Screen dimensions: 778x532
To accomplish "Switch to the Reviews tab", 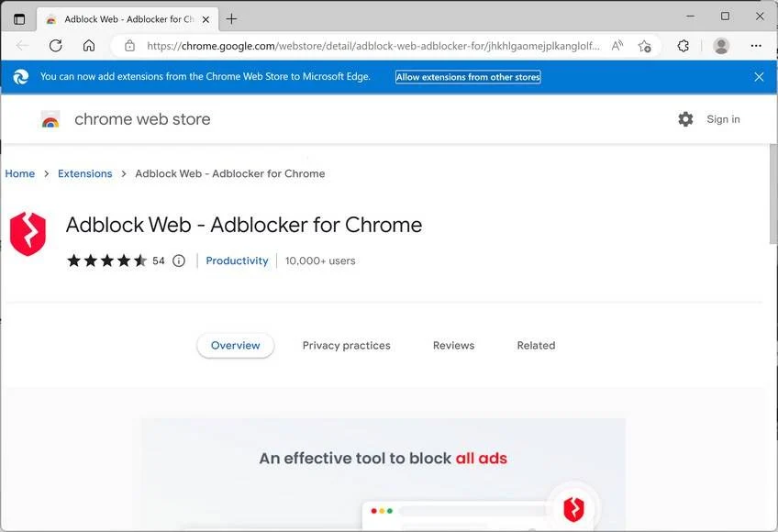I will [453, 346].
